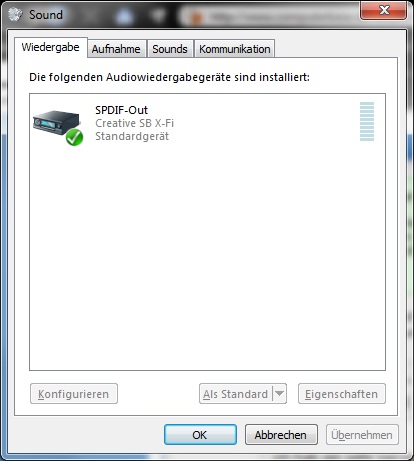Open Eigenschaften for the selected device
The image size is (414, 461).
(x=342, y=394)
